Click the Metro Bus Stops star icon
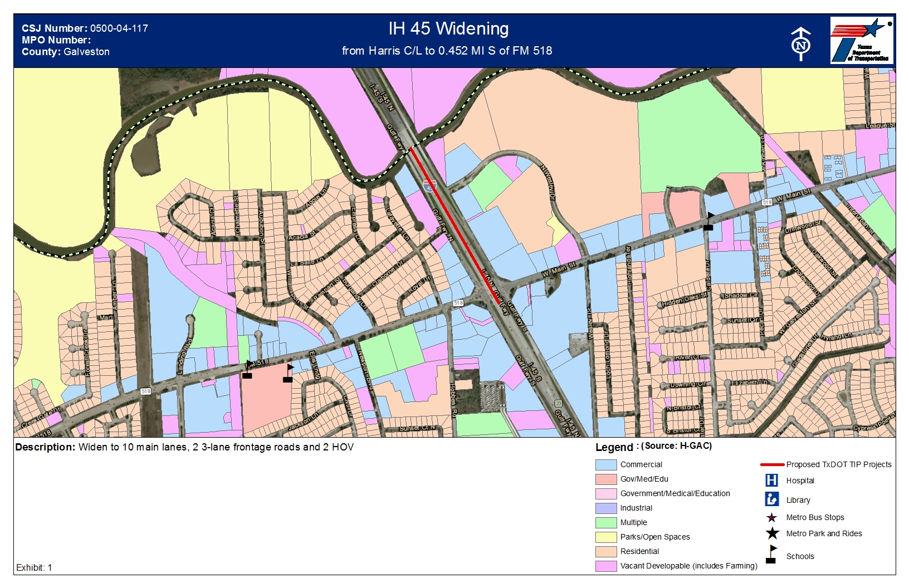This screenshot has height=588, width=909. tap(771, 518)
